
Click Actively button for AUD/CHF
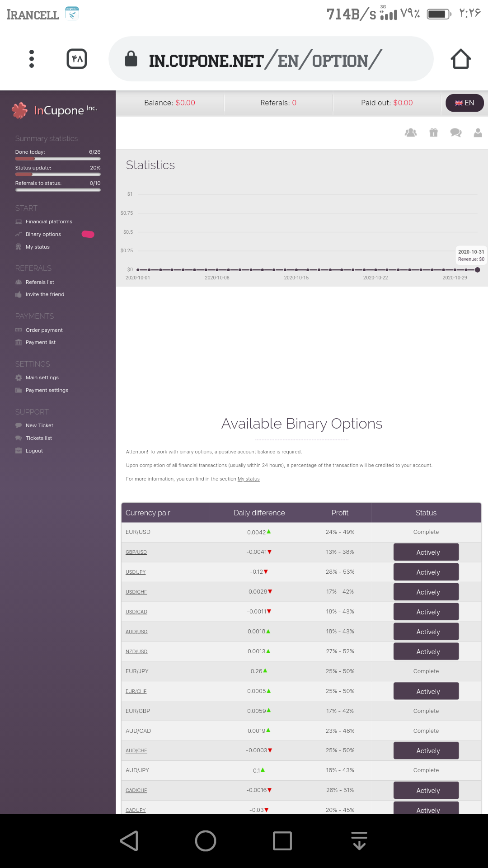(426, 751)
